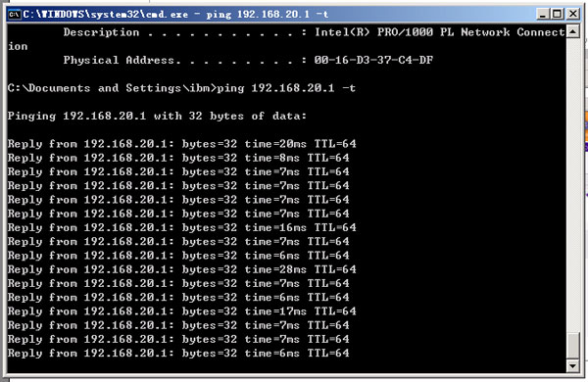Click the reply line with time=20ms
The width and height of the screenshot is (588, 382).
click(x=182, y=144)
